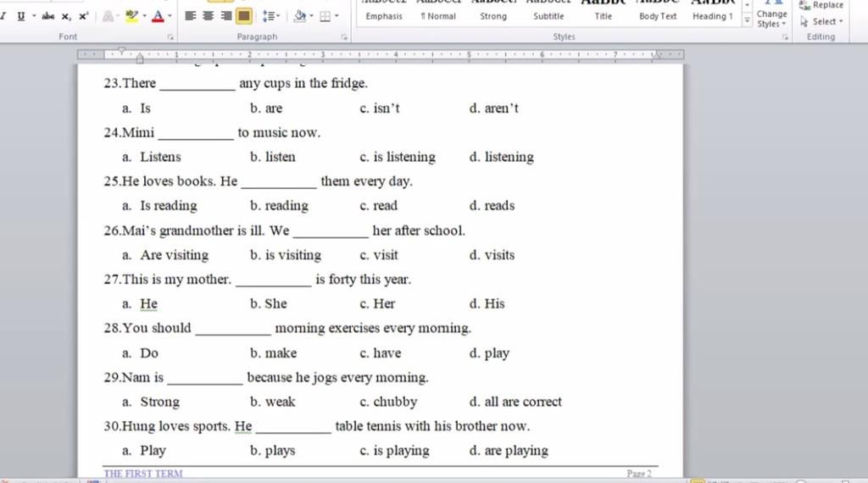Click answer 'c. visit' in question 26

click(x=379, y=255)
